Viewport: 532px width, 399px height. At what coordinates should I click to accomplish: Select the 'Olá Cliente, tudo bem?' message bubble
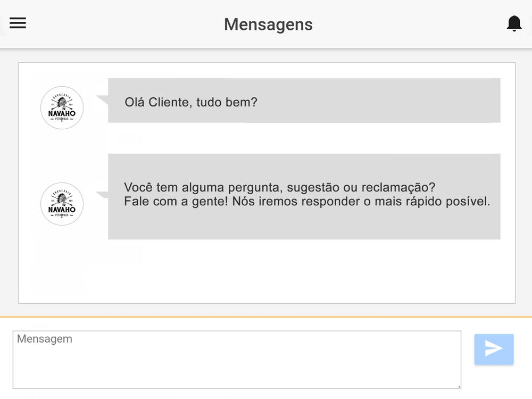304,101
